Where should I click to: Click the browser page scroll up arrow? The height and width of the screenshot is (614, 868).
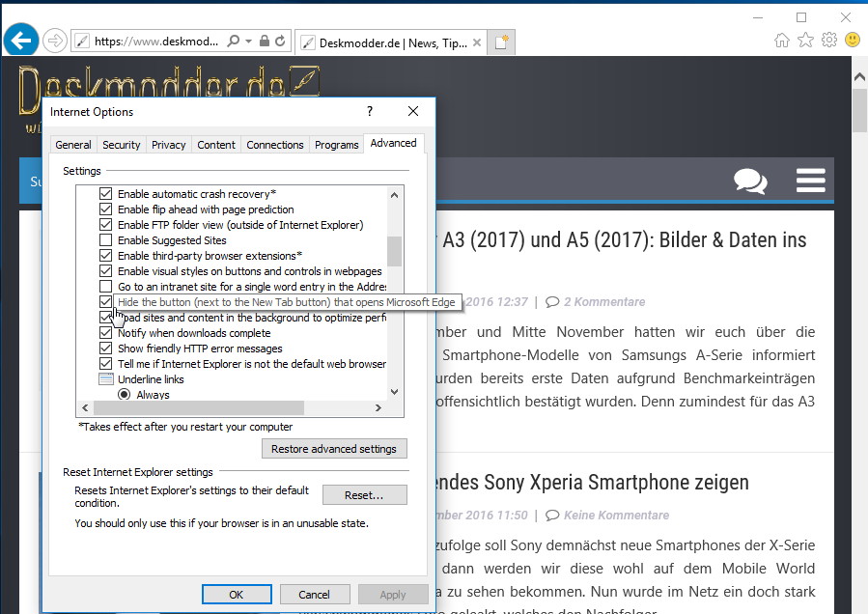[x=859, y=76]
